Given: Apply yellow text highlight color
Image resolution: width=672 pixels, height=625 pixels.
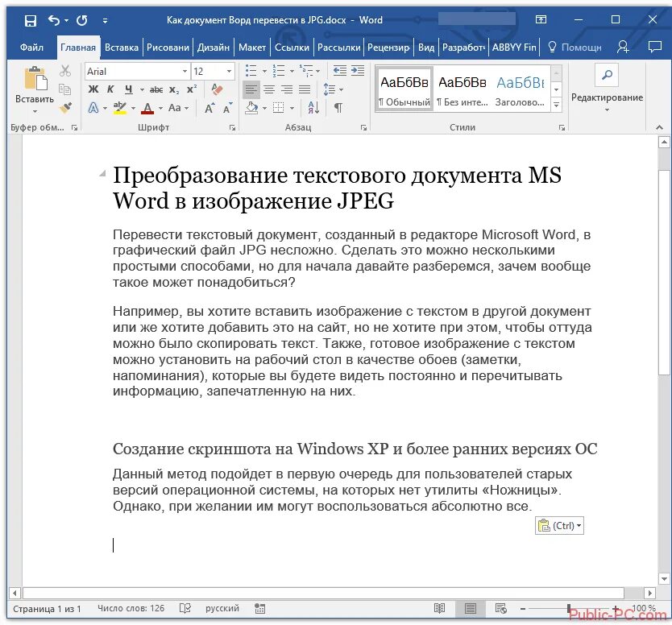Looking at the screenshot, I should 119,107.
